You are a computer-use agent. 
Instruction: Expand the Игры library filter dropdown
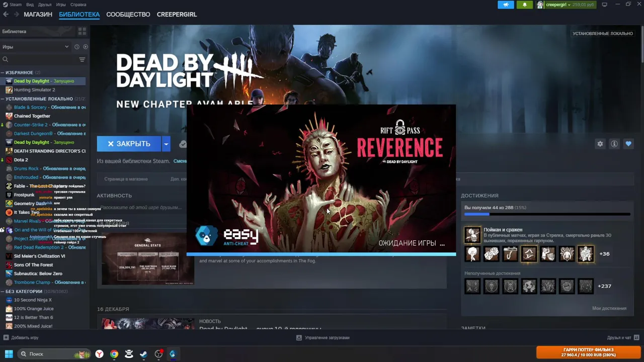click(66, 47)
